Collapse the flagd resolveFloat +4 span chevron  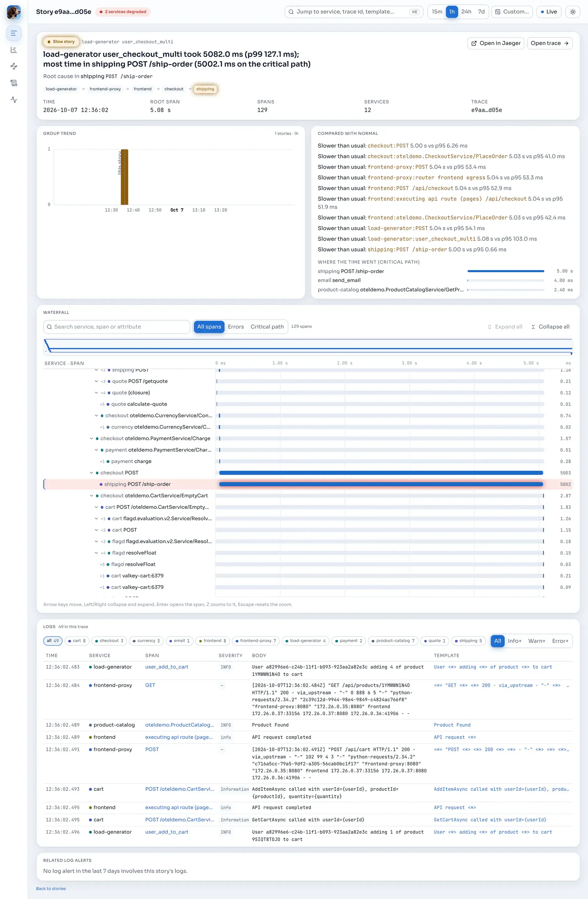(x=96, y=553)
